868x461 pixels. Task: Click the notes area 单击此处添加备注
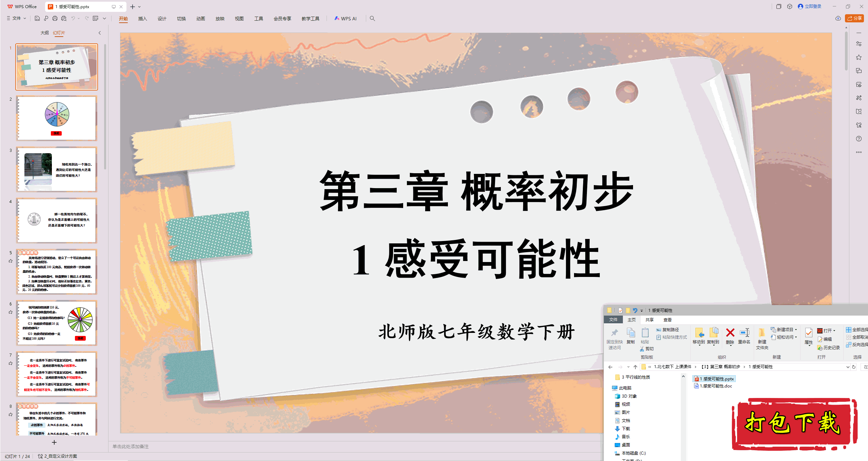point(131,446)
